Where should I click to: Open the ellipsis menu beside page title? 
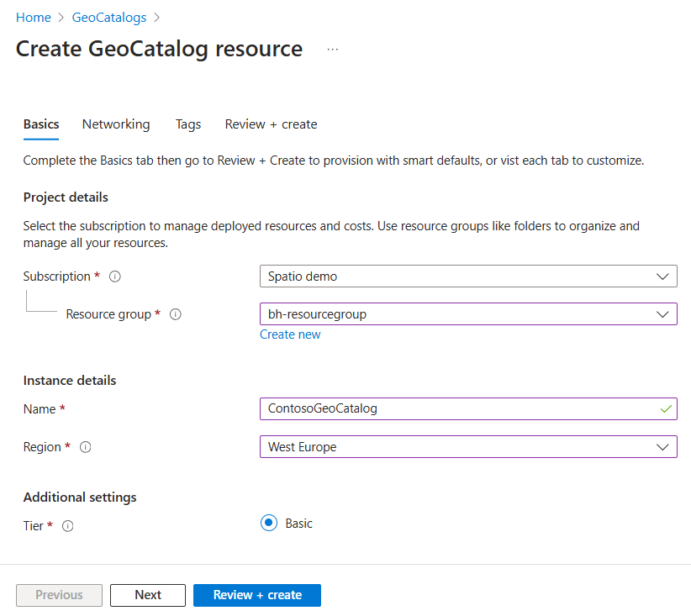click(x=333, y=50)
